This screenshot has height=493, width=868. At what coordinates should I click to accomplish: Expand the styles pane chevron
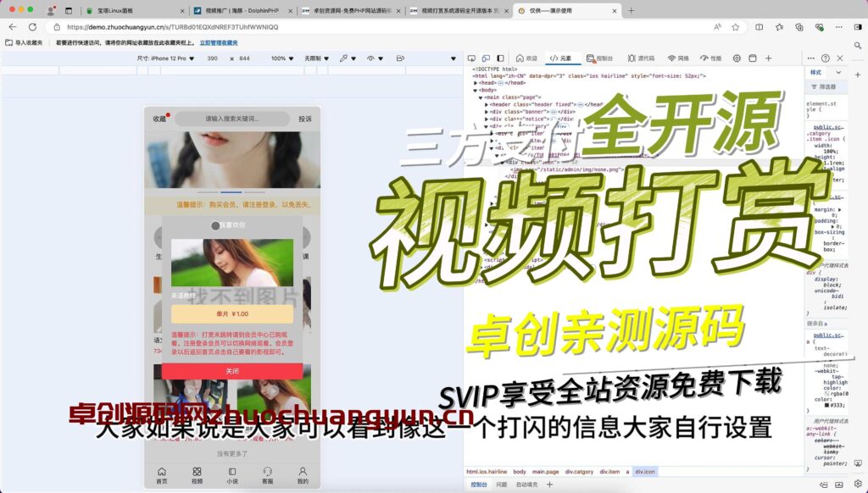(838, 73)
